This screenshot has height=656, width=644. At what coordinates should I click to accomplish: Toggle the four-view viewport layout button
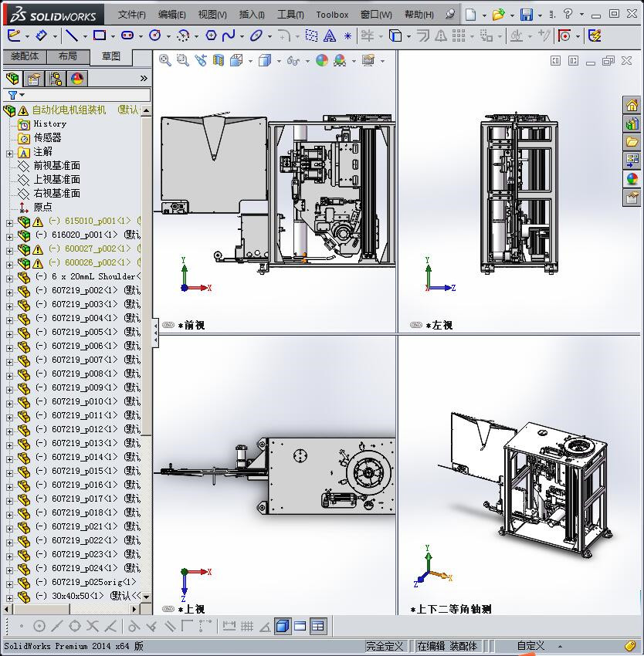pyautogui.click(x=317, y=626)
